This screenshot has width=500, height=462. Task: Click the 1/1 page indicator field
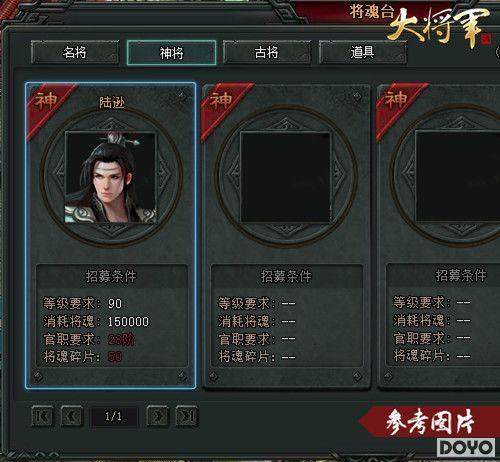pyautogui.click(x=113, y=416)
